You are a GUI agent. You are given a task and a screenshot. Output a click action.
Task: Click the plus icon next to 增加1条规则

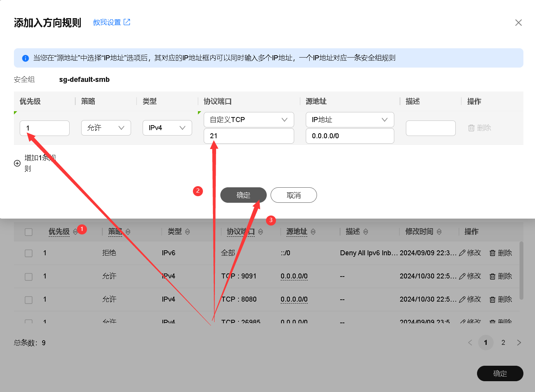point(17,163)
